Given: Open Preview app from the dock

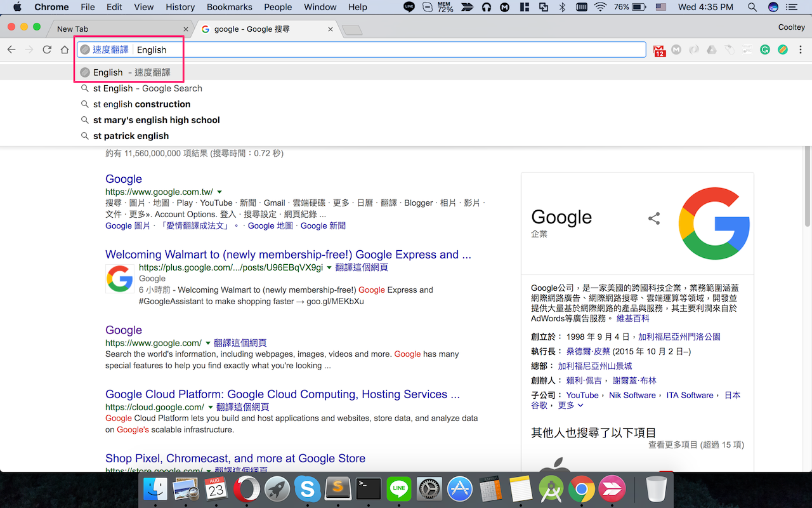Looking at the screenshot, I should pos(186,489).
